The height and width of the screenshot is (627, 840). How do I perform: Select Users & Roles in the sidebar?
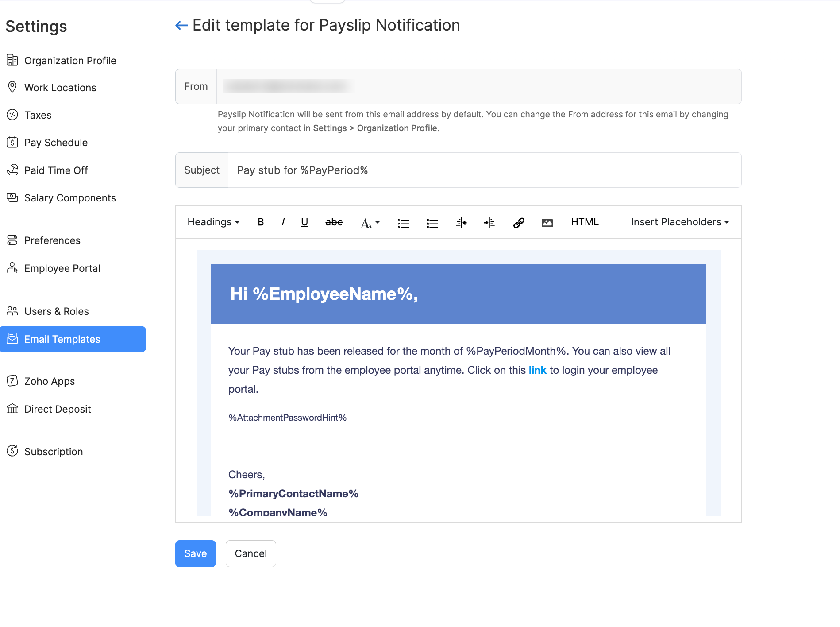(56, 311)
